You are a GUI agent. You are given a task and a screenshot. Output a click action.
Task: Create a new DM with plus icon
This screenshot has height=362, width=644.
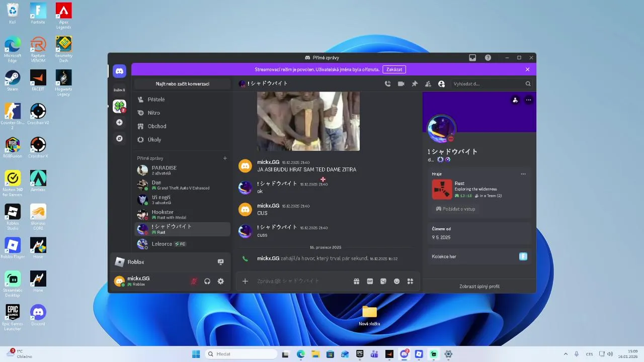coord(225,158)
